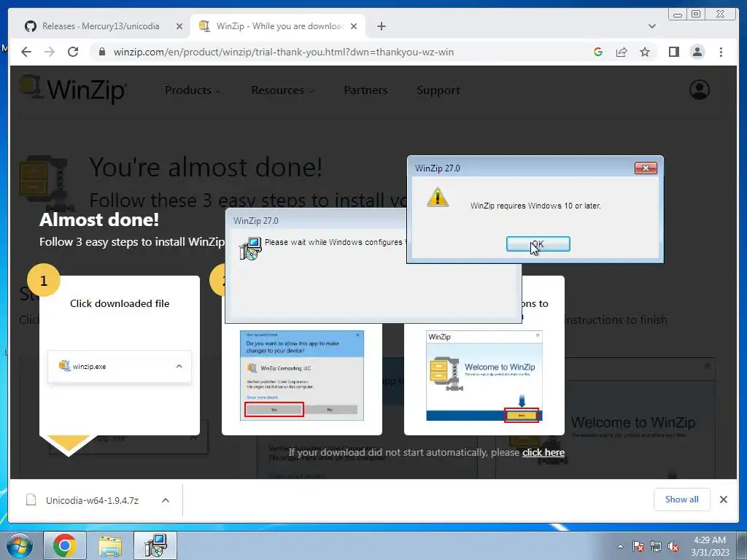Open the Partners page link
Image resolution: width=747 pixels, height=560 pixels.
365,90
